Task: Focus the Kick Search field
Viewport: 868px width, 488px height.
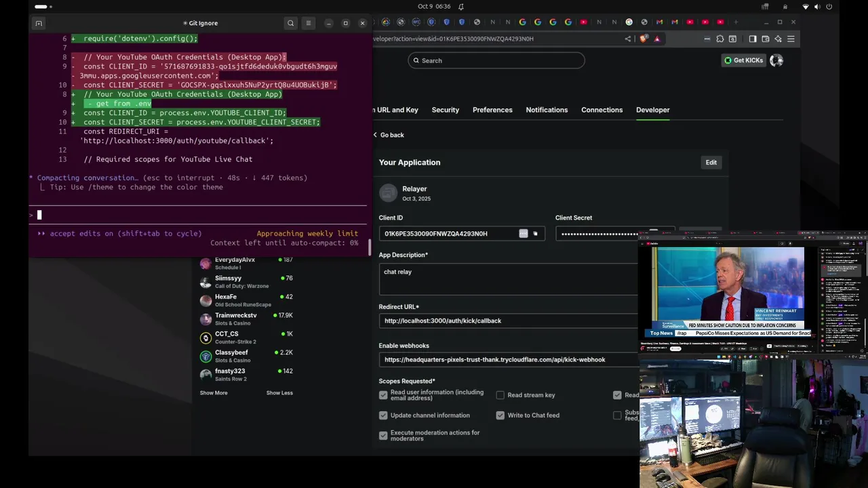Action: pyautogui.click(x=496, y=60)
